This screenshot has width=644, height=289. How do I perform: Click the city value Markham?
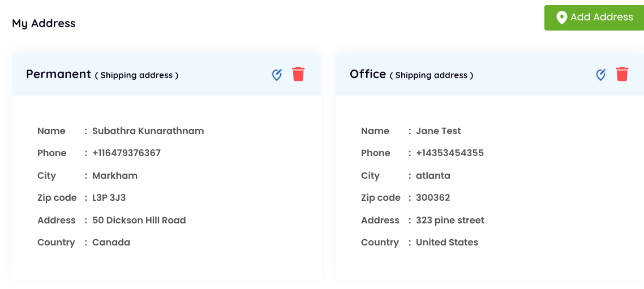click(x=115, y=175)
